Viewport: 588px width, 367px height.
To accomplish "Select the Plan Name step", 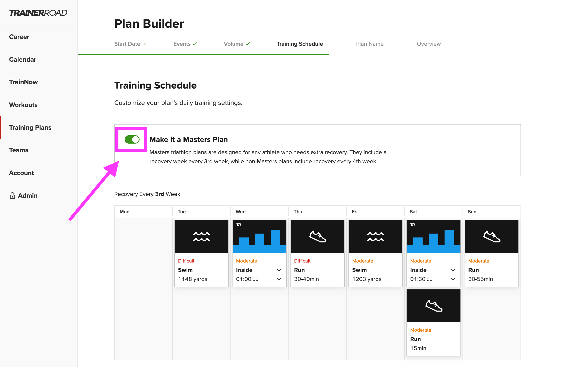I will pyautogui.click(x=370, y=44).
